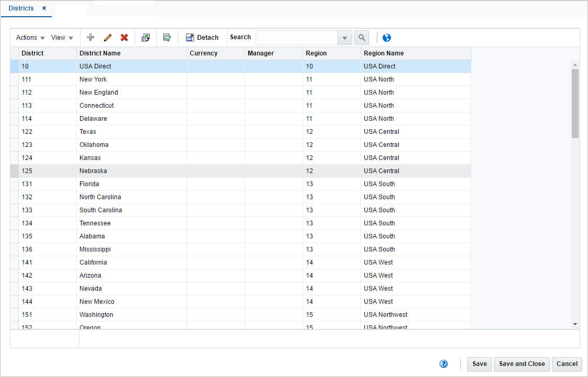This screenshot has width=588, height=377.
Task: Click the 'Mississippi' cell
Action: tap(132, 249)
